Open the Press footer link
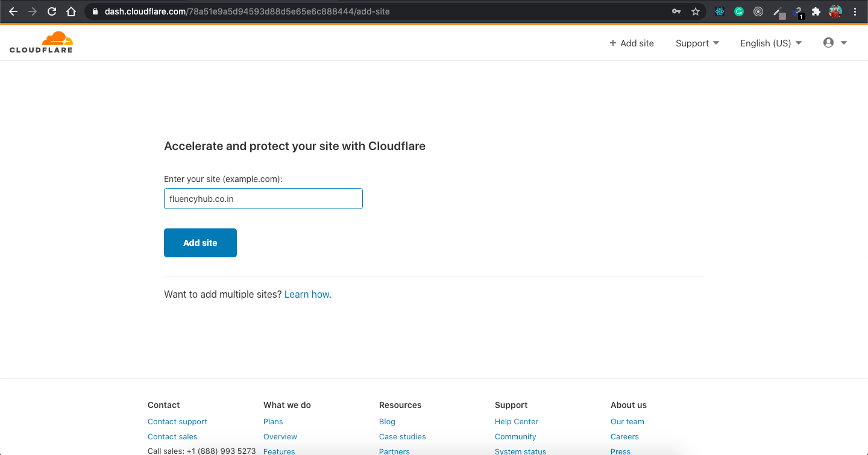The width and height of the screenshot is (868, 455). click(x=620, y=451)
